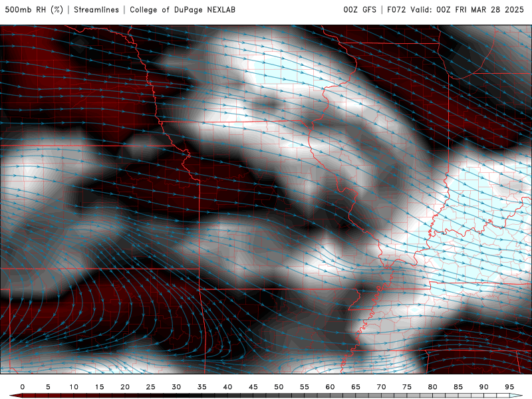
Task: Click the white arrow end of colorbar
Action: pos(517,396)
